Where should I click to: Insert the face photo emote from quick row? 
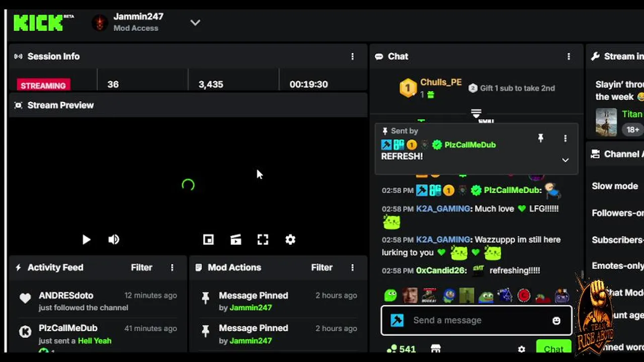410,295
